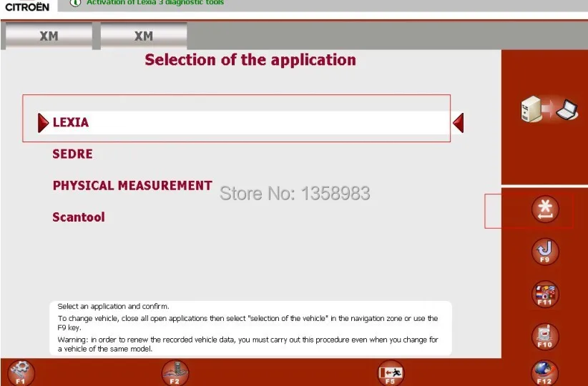Select the SEDRE application

72,154
